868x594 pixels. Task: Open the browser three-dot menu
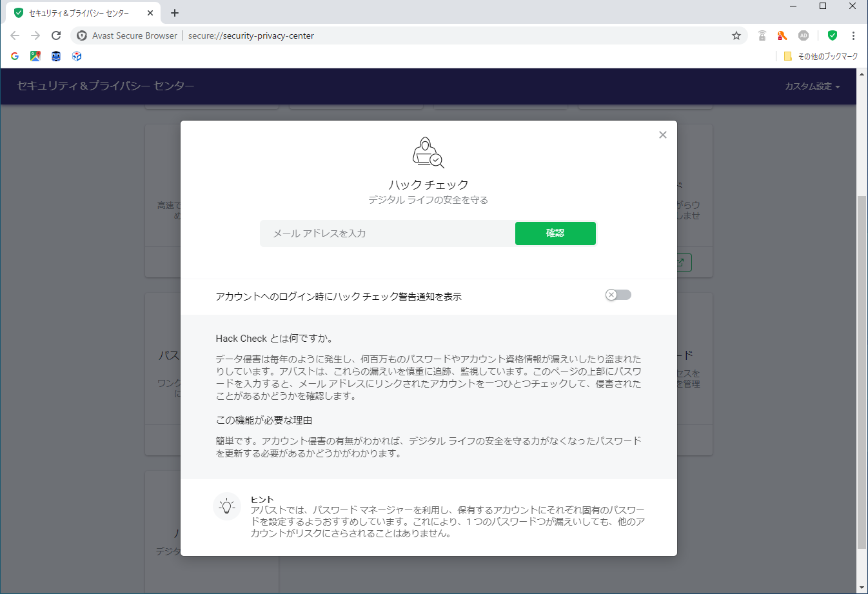[x=854, y=35]
